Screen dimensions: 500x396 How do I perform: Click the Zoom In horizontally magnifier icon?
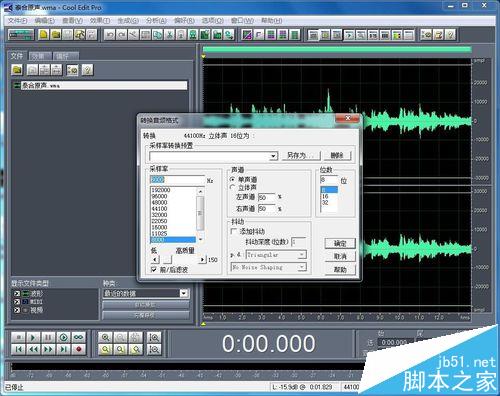(105, 337)
